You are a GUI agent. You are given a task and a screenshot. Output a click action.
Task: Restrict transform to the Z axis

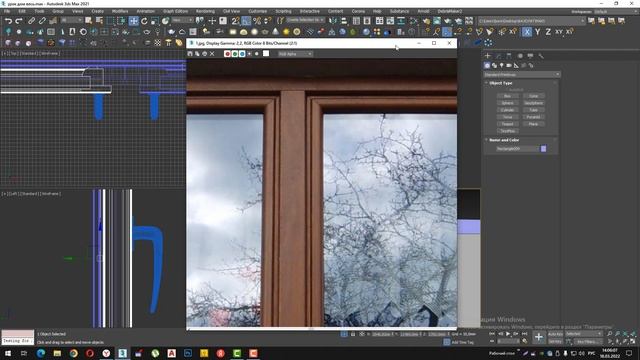click(x=548, y=32)
